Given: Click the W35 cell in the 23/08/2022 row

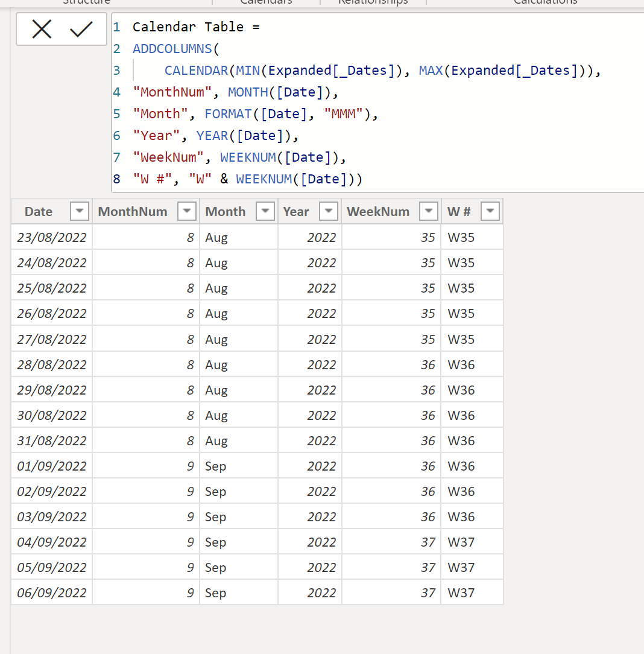Looking at the screenshot, I should tap(472, 237).
